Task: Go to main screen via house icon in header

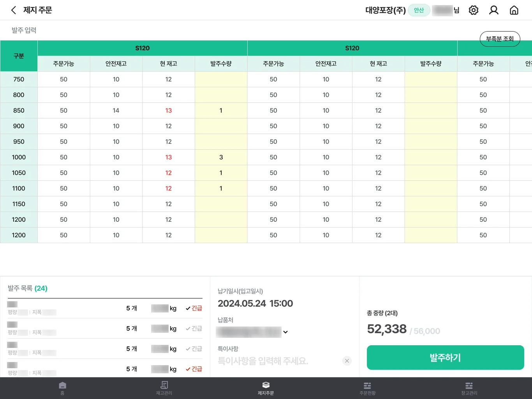Action: [514, 10]
